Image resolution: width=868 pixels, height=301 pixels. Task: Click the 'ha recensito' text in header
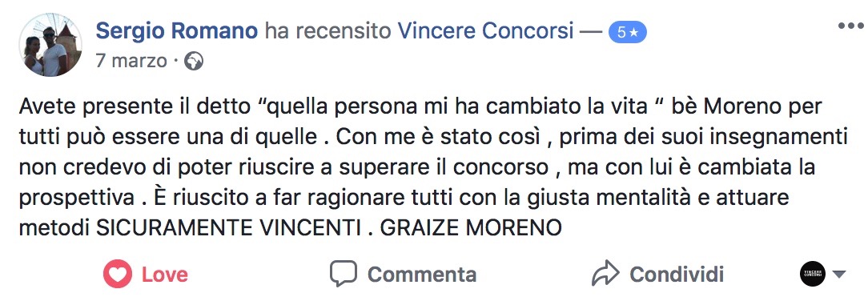(x=328, y=32)
